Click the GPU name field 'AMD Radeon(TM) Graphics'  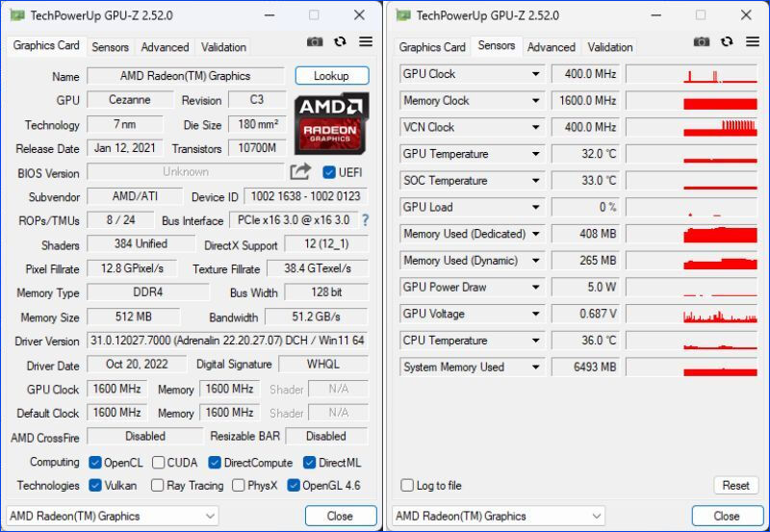(x=186, y=76)
